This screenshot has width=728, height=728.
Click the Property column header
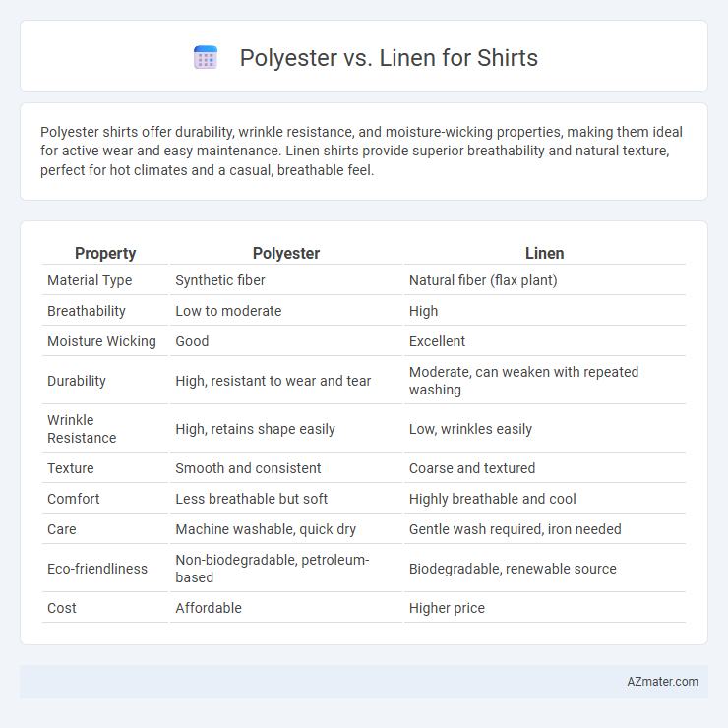pos(105,253)
